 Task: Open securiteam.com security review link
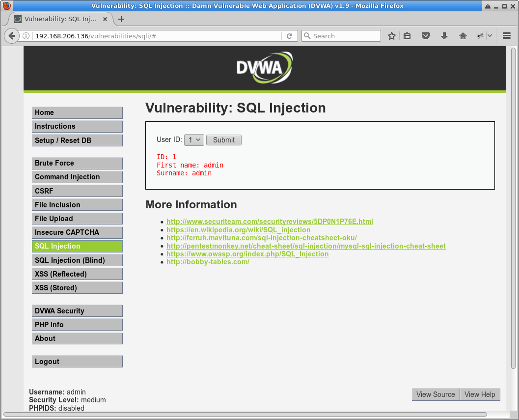coord(270,222)
